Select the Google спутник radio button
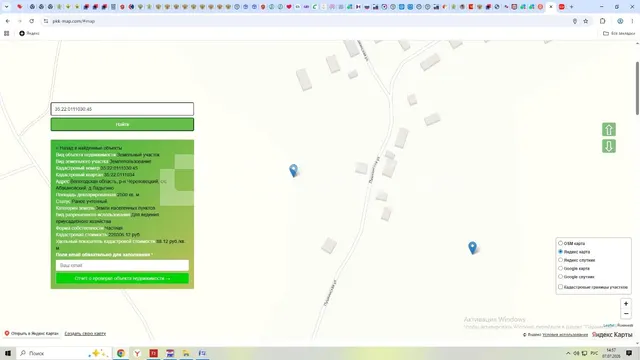640x360 pixels. (560, 277)
